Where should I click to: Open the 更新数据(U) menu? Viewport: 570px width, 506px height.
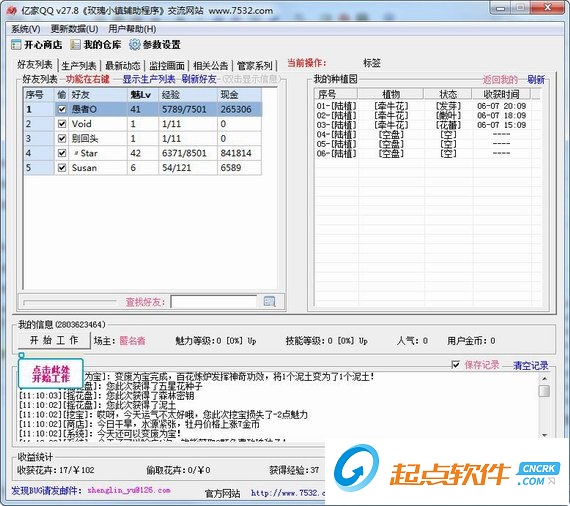coord(74,29)
